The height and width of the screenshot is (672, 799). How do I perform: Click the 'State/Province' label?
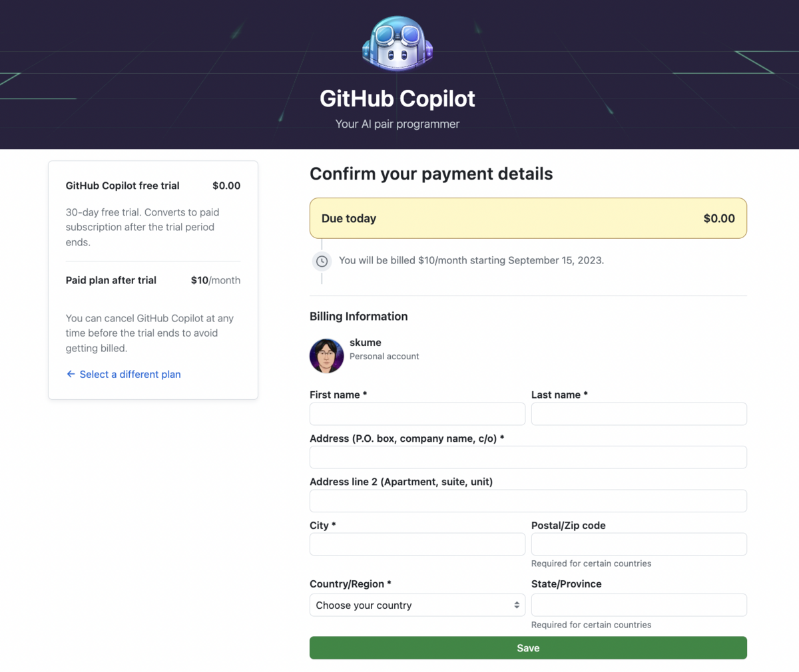(567, 584)
